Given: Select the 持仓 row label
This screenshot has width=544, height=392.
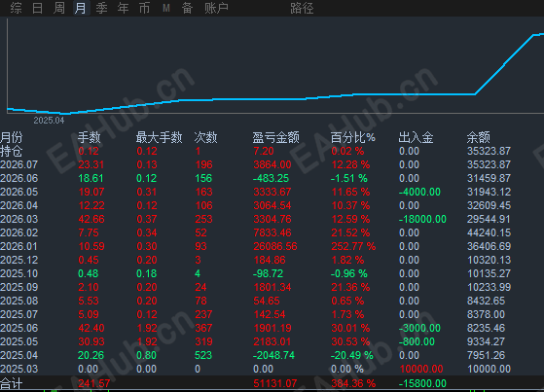Looking at the screenshot, I should pyautogui.click(x=12, y=151).
